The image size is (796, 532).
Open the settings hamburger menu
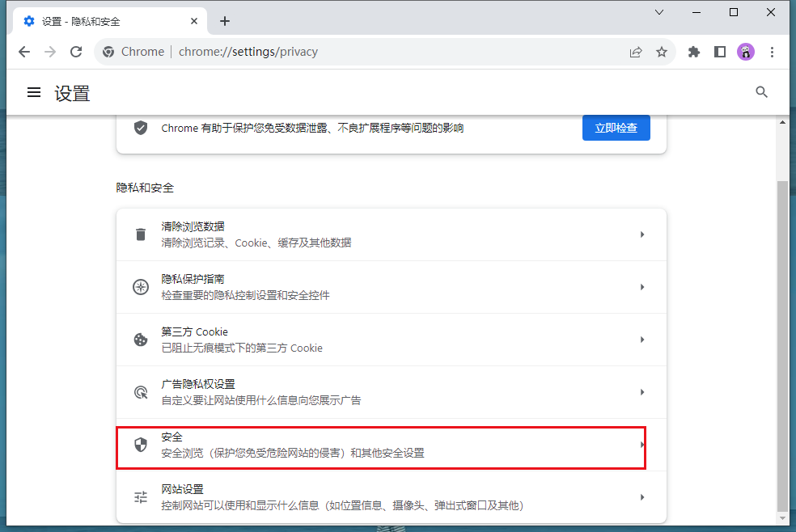coord(34,92)
